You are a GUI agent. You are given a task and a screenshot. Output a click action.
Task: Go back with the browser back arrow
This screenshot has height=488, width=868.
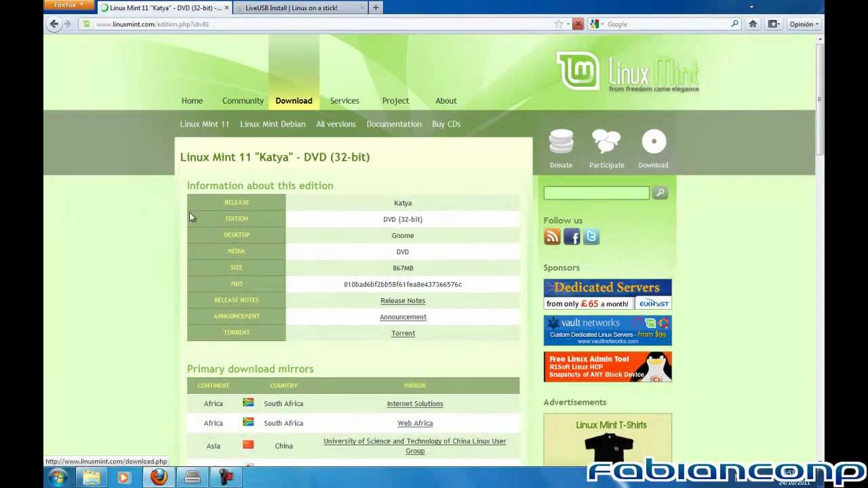54,24
